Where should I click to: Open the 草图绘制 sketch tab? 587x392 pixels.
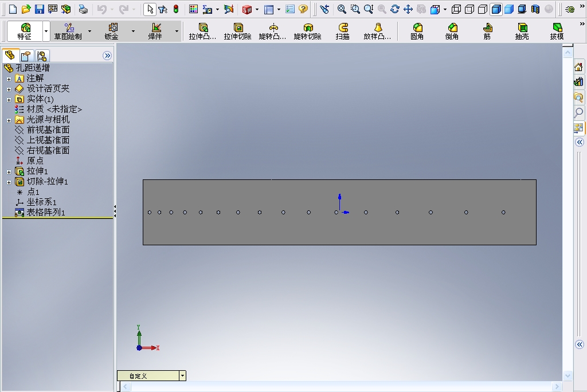point(68,31)
